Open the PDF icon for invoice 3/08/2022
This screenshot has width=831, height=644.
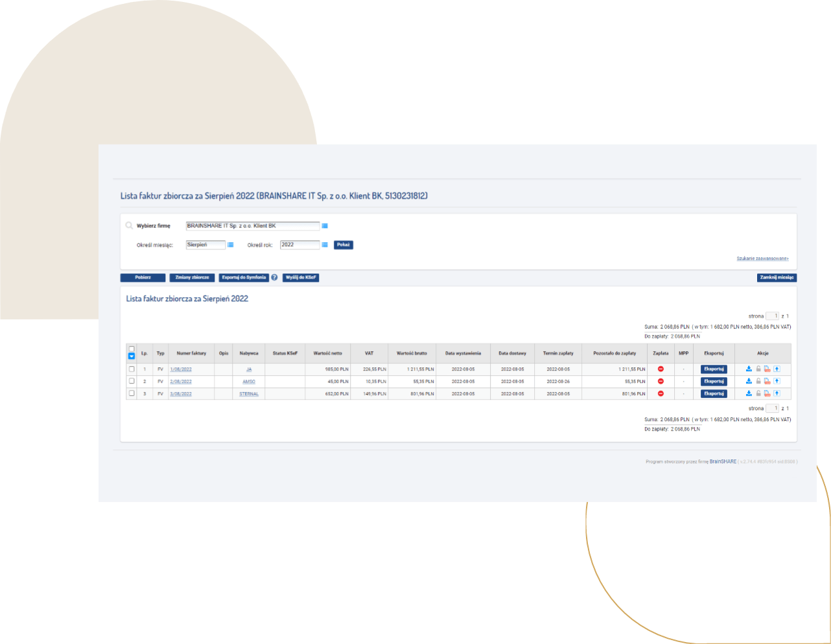point(767,393)
